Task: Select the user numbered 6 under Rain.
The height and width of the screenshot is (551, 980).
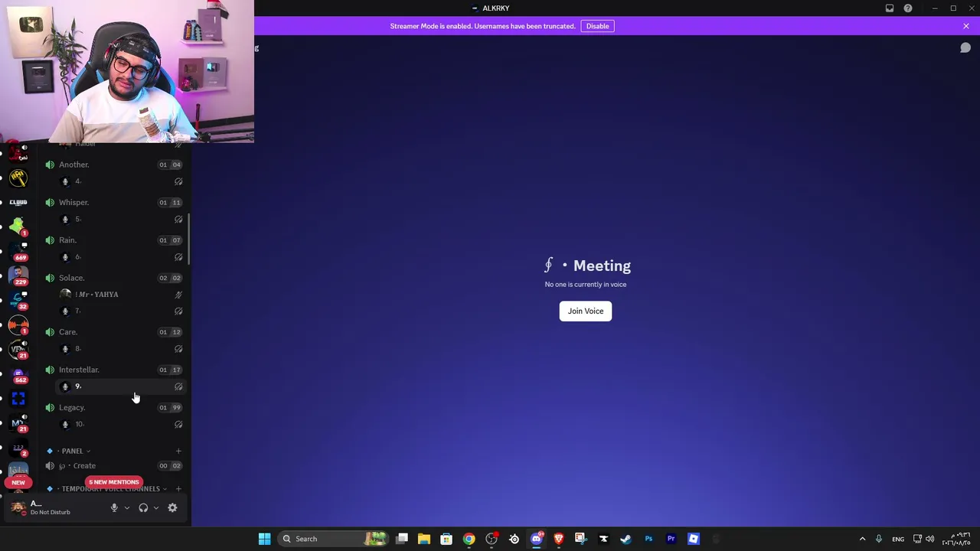Action: pyautogui.click(x=121, y=257)
